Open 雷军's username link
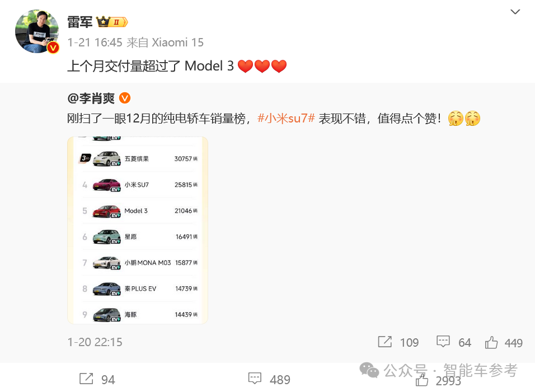The width and height of the screenshot is (535, 392). pyautogui.click(x=80, y=22)
